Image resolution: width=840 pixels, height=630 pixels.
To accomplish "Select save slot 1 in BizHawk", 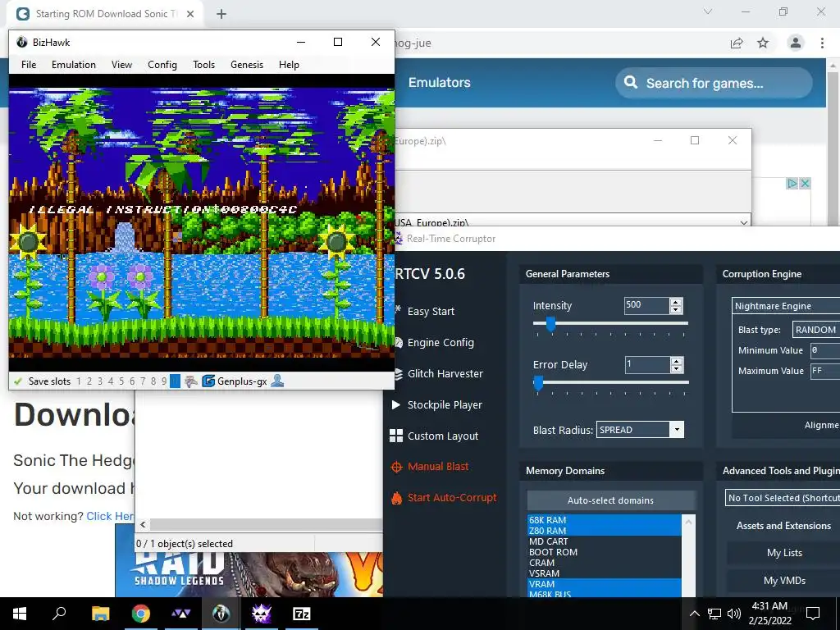I will tap(79, 381).
